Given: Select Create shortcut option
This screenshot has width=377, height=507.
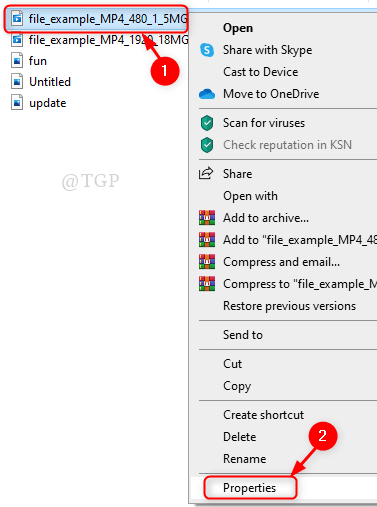Looking at the screenshot, I should [263, 415].
